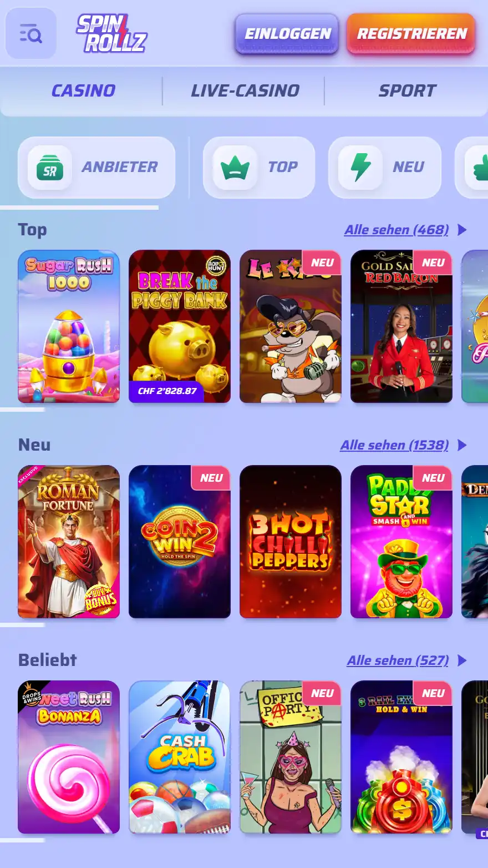
Task: Open Alle sehen (468) link
Action: click(396, 230)
